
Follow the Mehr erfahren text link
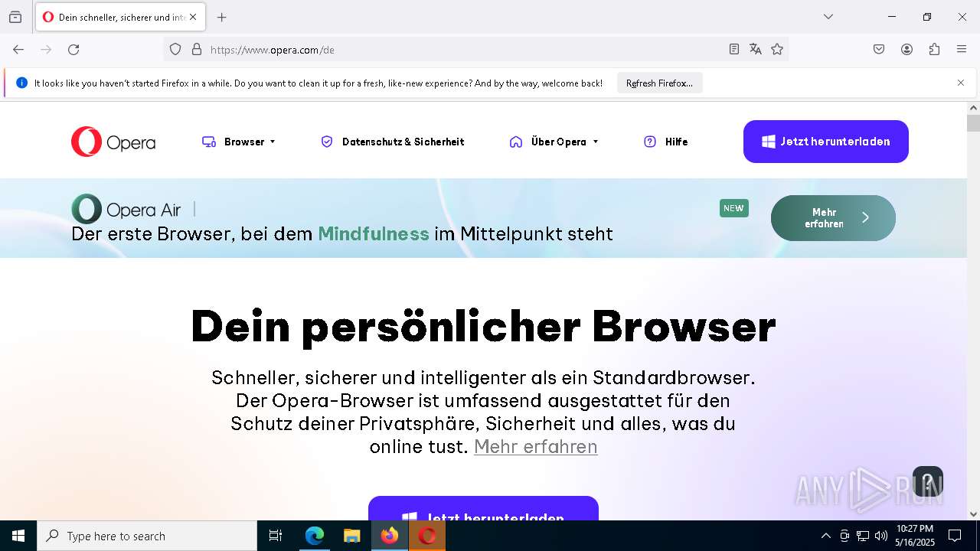535,446
